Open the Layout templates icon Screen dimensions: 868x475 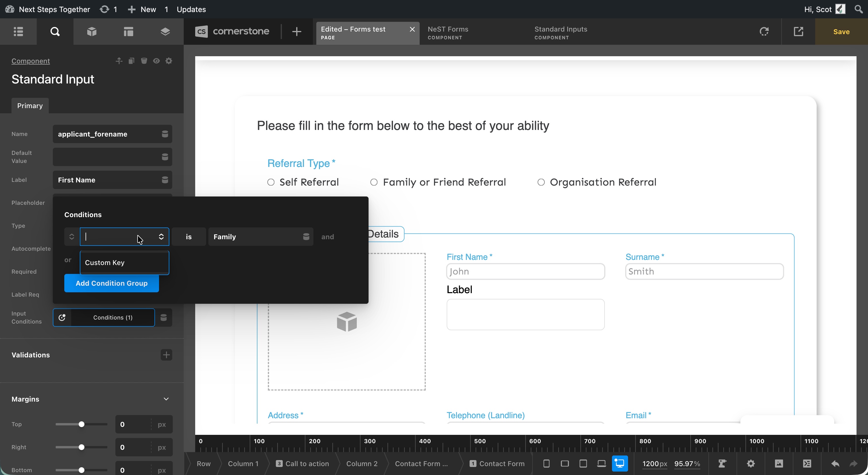point(128,32)
